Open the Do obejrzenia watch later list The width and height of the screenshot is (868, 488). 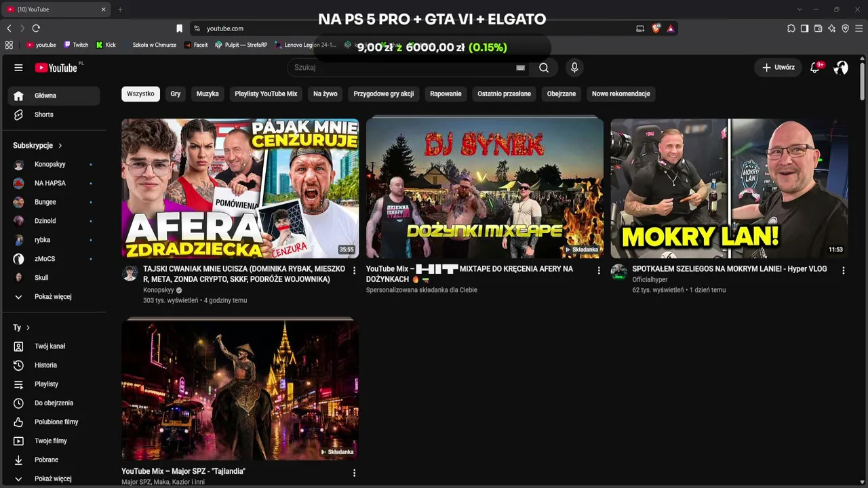[x=54, y=403]
